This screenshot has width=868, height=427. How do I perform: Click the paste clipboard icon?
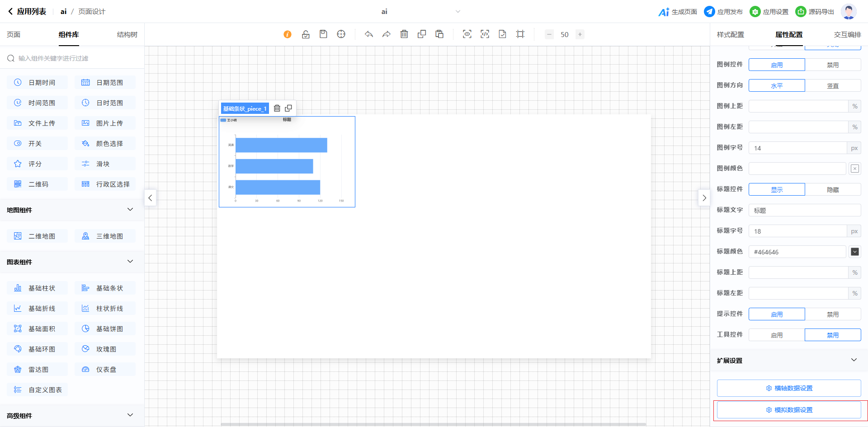pos(439,34)
